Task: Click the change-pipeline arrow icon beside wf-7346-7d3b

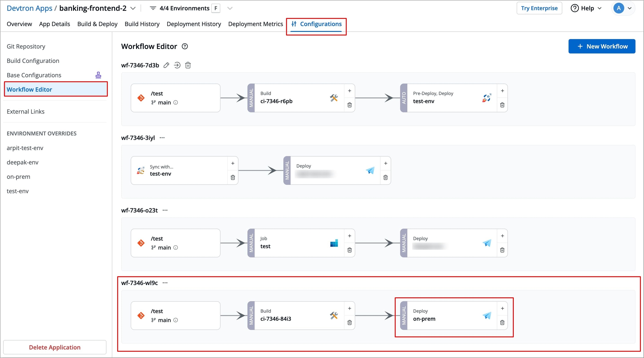Action: coord(177,65)
